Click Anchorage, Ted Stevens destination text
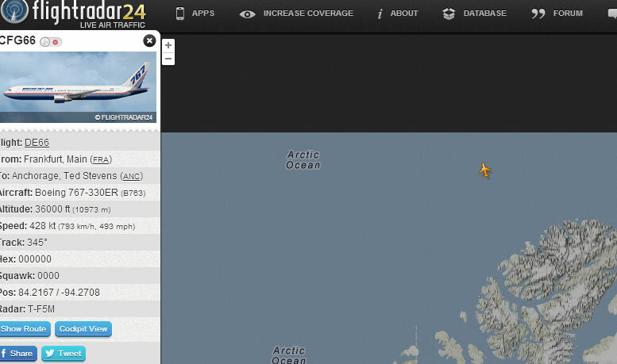 64,176
